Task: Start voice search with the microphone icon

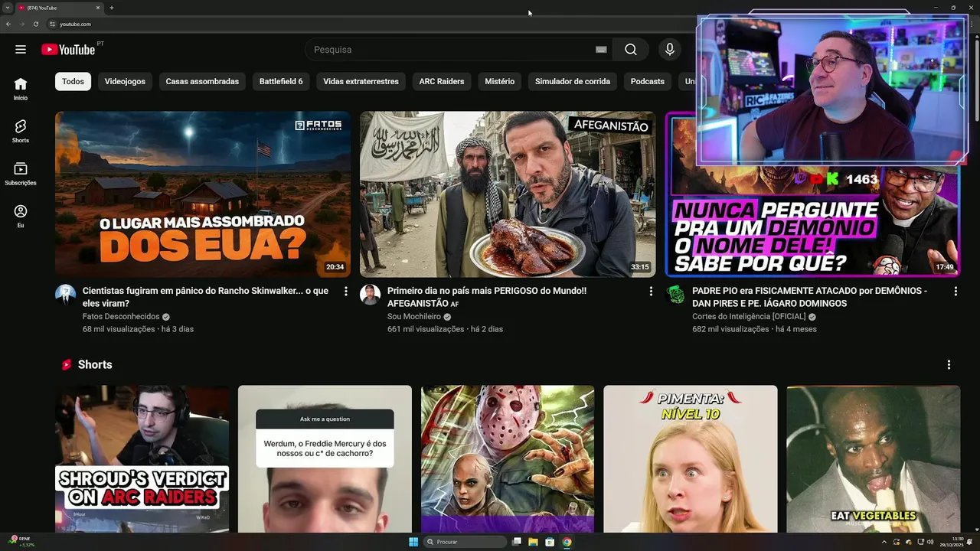Action: coord(670,50)
